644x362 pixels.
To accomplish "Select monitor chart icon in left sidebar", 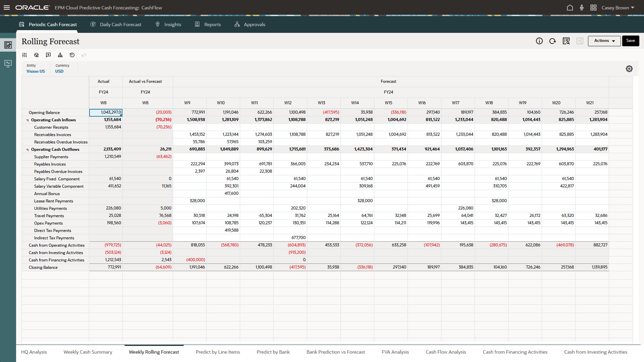I will (8, 63).
